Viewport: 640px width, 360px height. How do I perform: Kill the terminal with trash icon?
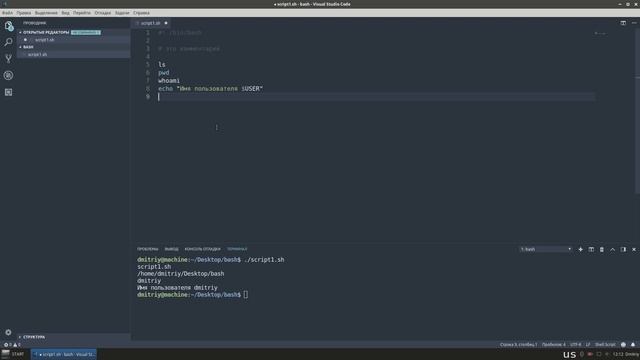(602, 249)
